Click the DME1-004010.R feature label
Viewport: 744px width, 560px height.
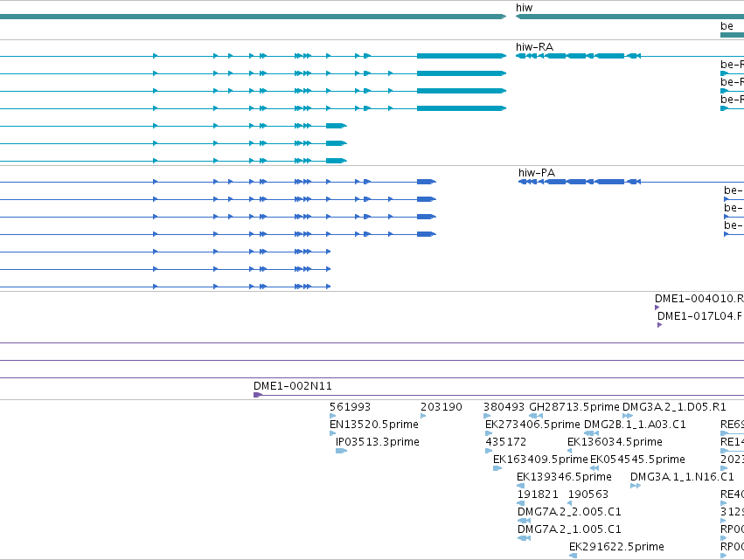coord(699,299)
